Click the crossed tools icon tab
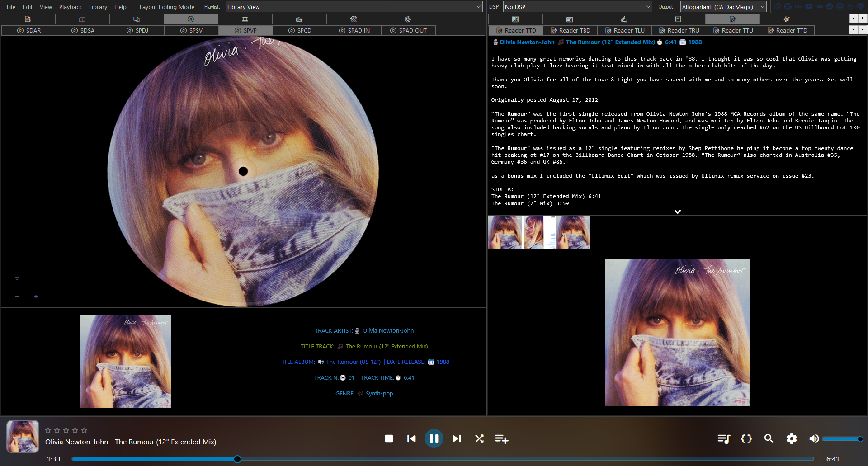 tap(354, 19)
